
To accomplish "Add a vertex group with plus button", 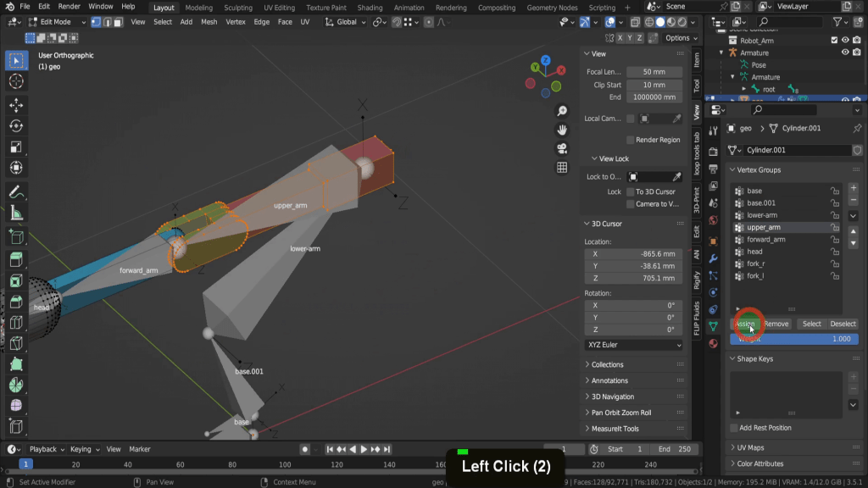I will coord(853,188).
